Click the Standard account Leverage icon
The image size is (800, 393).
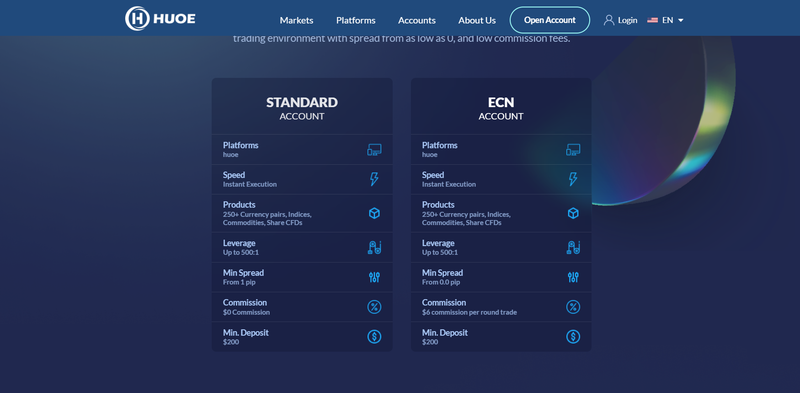(374, 248)
